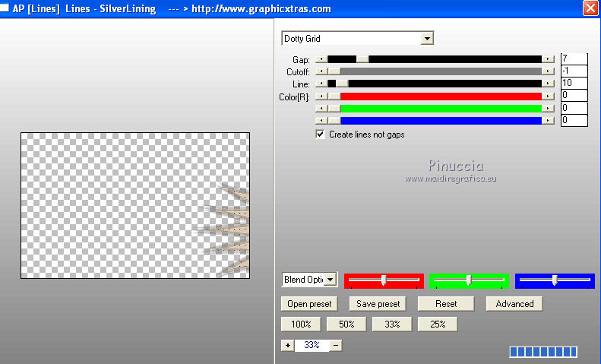
Task: Set preview zoom to 50%
Action: (x=346, y=324)
